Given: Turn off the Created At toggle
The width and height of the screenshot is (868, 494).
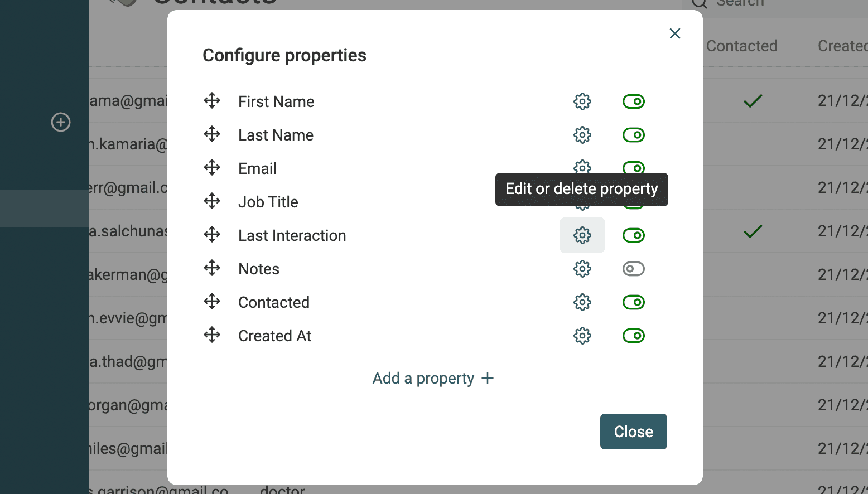Looking at the screenshot, I should pyautogui.click(x=633, y=335).
